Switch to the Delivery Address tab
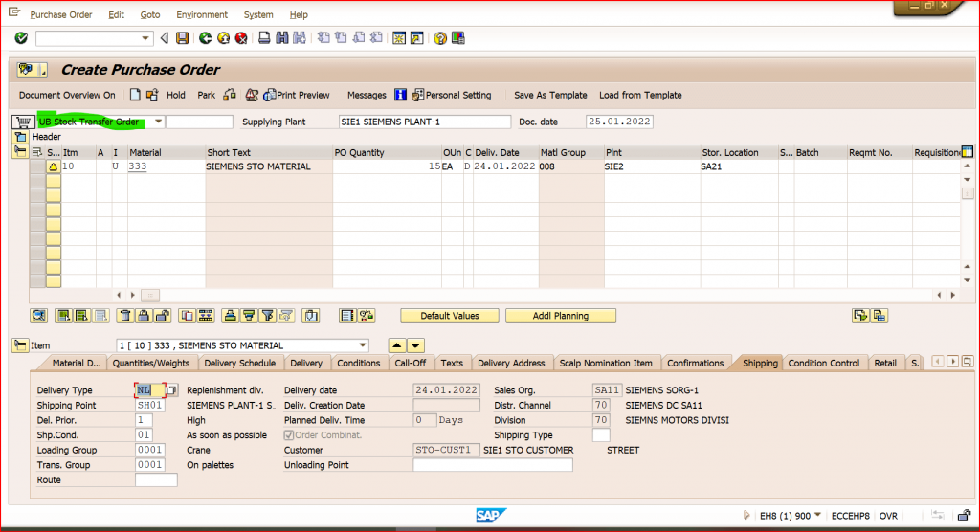The image size is (980, 532). [511, 364]
